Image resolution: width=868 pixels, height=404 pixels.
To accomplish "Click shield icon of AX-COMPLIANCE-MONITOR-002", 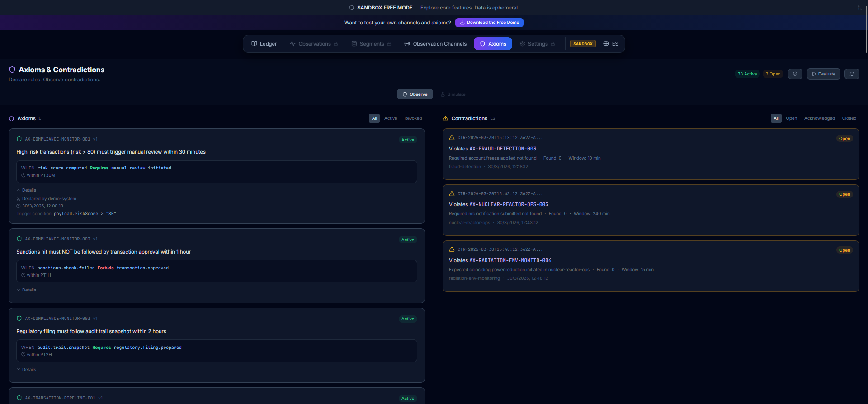I will [x=19, y=239].
